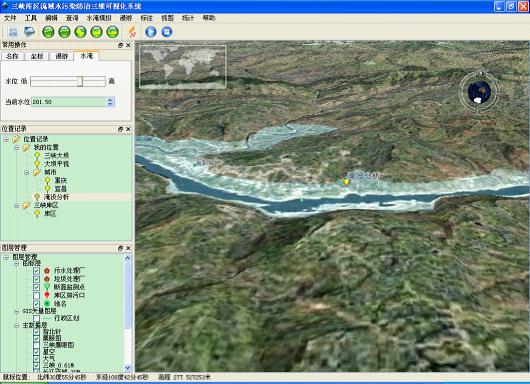
Task: Collapse the 城市 tree node
Action: pyautogui.click(x=27, y=172)
